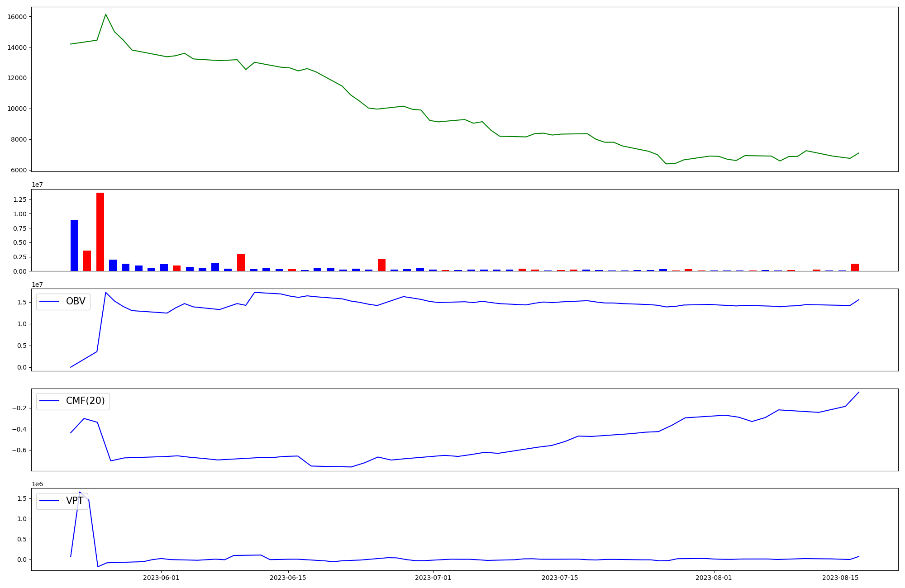Click the 16000 price axis label
905x588 pixels.
coord(17,17)
